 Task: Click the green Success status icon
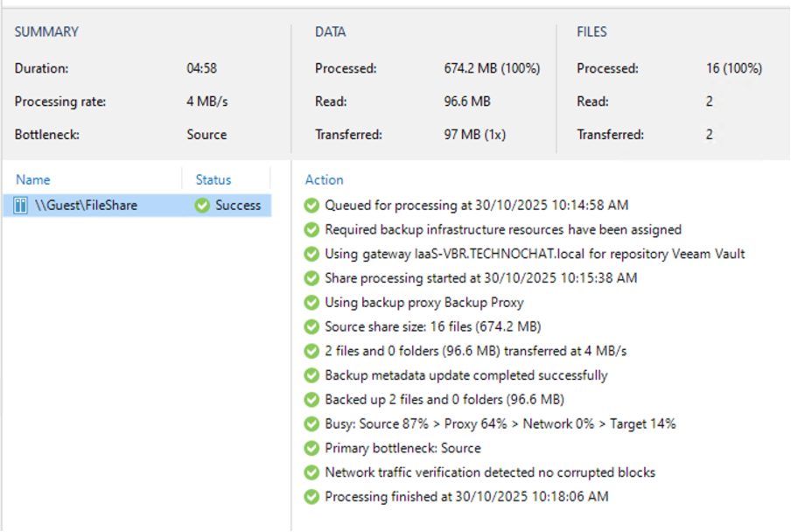pos(203,206)
